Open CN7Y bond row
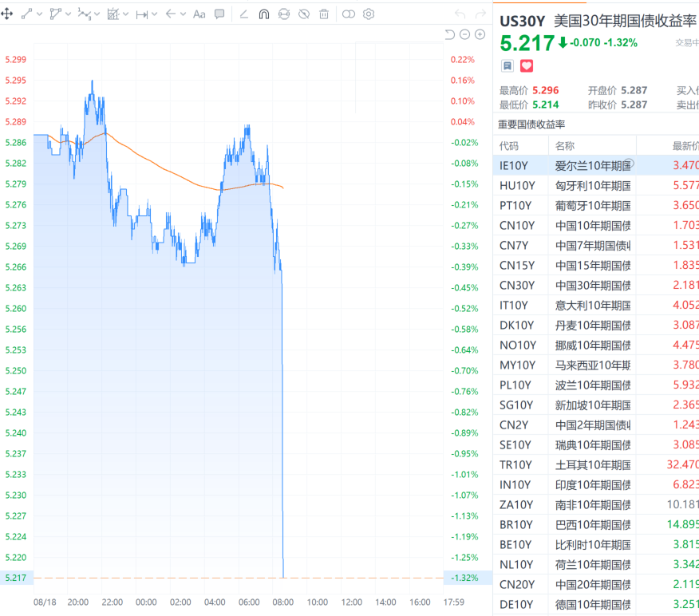Viewport: 699px width, 616px height. coord(596,245)
